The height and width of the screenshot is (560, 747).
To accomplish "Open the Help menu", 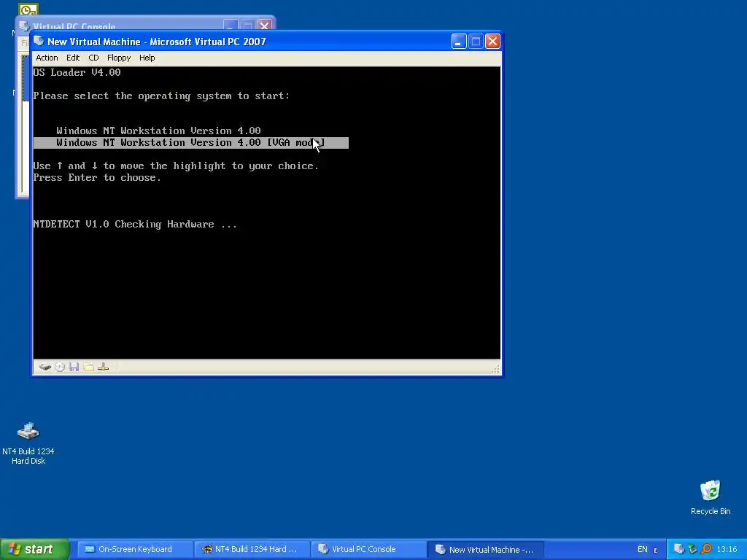I will (147, 58).
